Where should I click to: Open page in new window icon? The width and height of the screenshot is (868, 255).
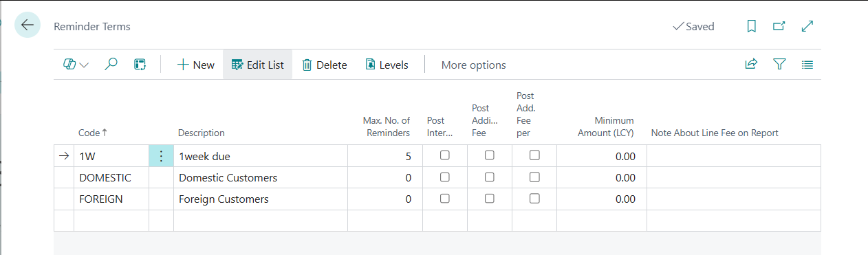point(779,26)
